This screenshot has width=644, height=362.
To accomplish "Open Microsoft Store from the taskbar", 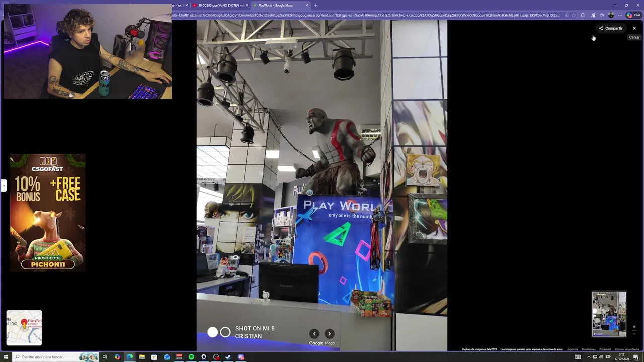I will [154, 357].
